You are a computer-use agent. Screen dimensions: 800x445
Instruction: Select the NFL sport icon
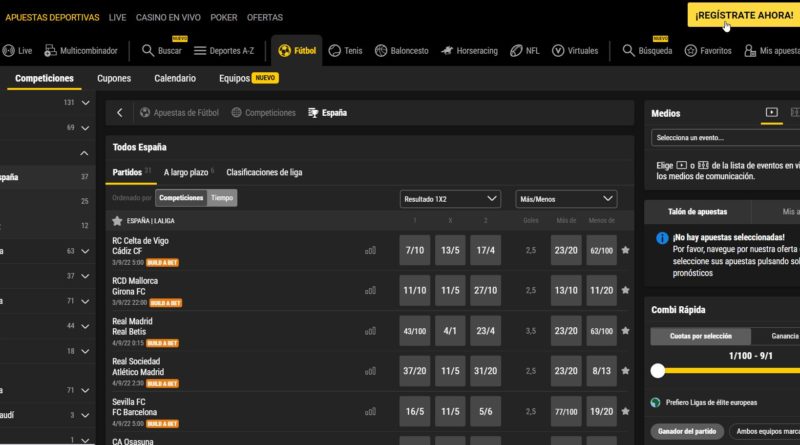pos(516,51)
